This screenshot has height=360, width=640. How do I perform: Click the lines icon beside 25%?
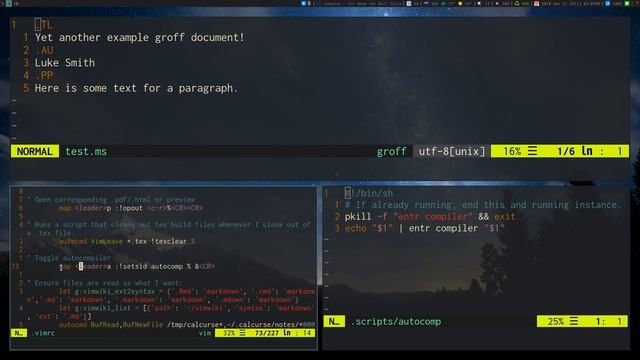click(x=574, y=321)
